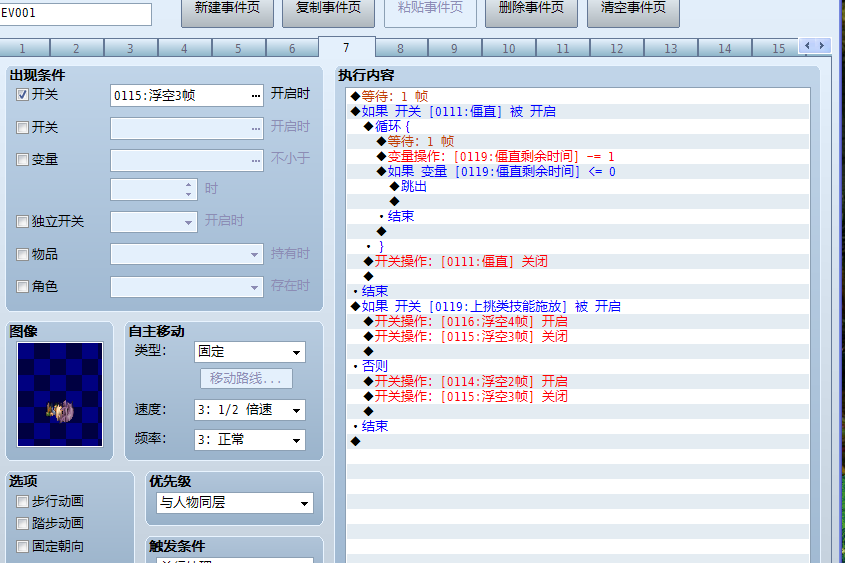The width and height of the screenshot is (845, 563).
Task: Enable the 物品 condition checkbox
Action: tap(22, 254)
